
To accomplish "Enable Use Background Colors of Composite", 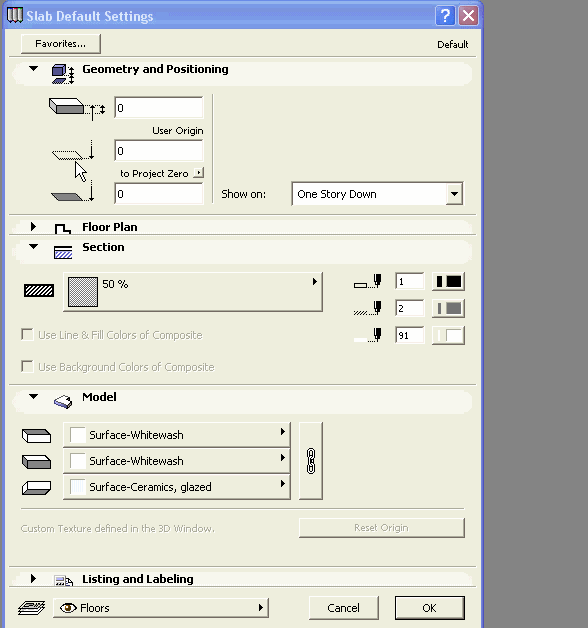I will coord(27,366).
